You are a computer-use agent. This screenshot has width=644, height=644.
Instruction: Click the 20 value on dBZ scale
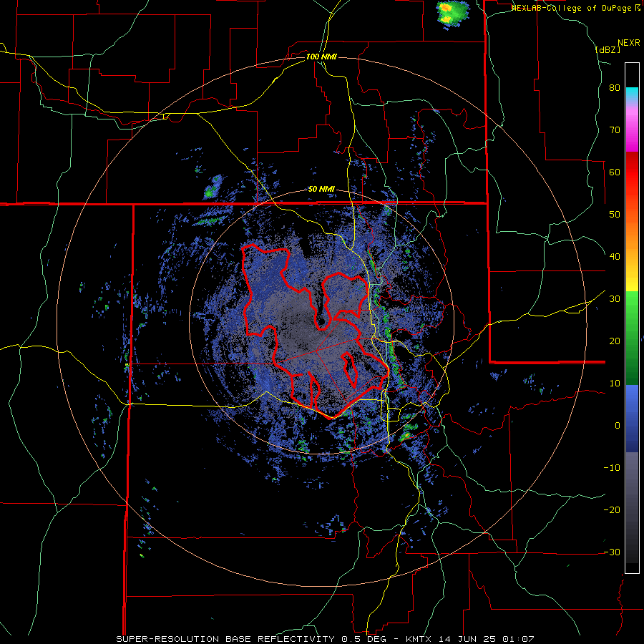pyautogui.click(x=615, y=341)
